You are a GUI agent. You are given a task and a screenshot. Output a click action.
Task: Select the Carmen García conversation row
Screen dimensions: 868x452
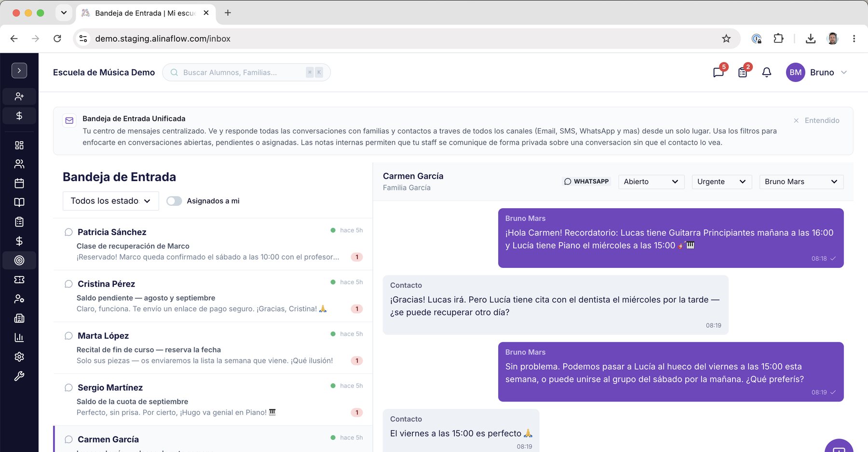[213, 439]
